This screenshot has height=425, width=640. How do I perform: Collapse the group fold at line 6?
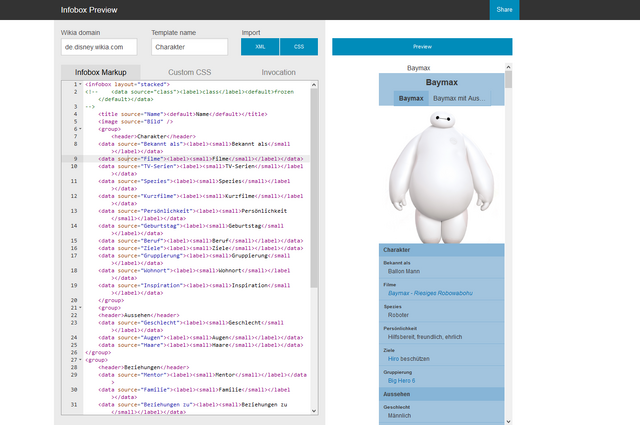(80, 129)
